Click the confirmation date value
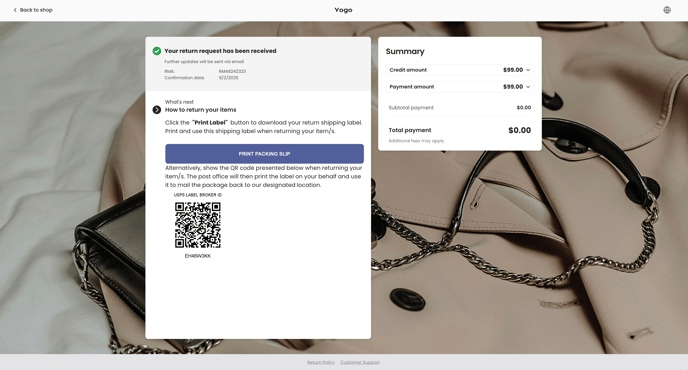This screenshot has width=688, height=370. [x=229, y=78]
